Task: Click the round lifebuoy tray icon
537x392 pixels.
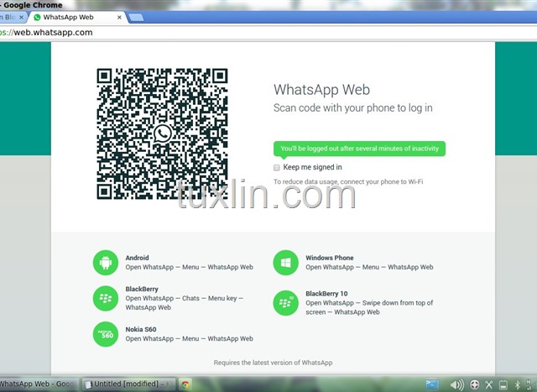Action: tap(475, 384)
